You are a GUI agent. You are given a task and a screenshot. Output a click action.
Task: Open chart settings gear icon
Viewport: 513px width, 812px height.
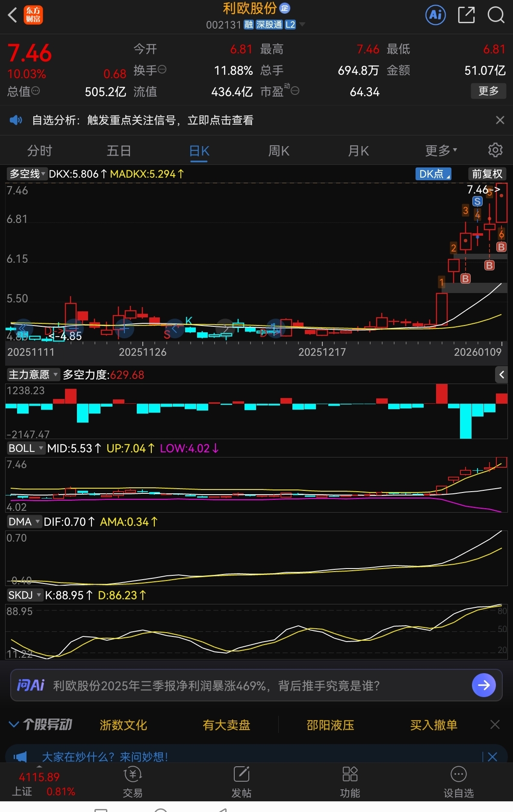pos(495,150)
